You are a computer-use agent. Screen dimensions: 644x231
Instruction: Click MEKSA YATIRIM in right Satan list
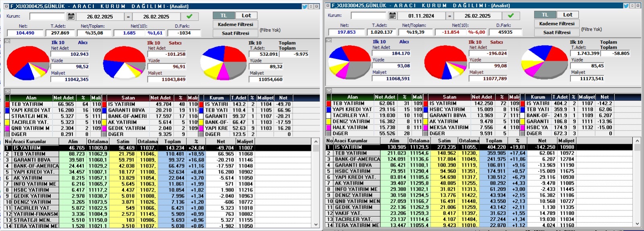[449, 127]
